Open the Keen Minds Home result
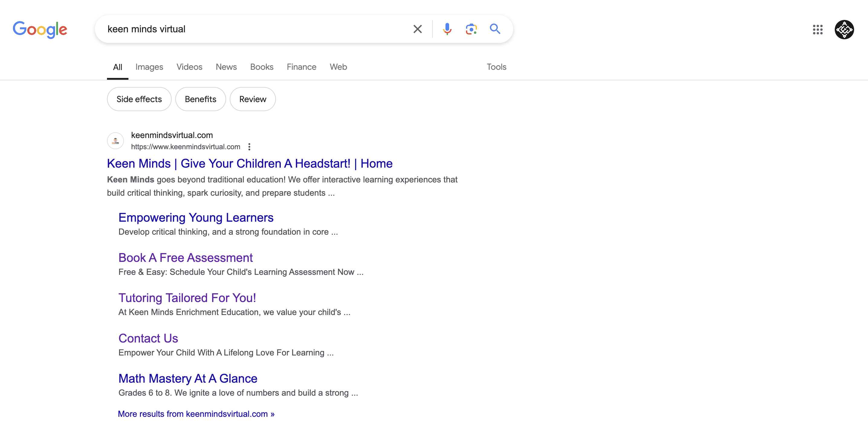 click(249, 164)
